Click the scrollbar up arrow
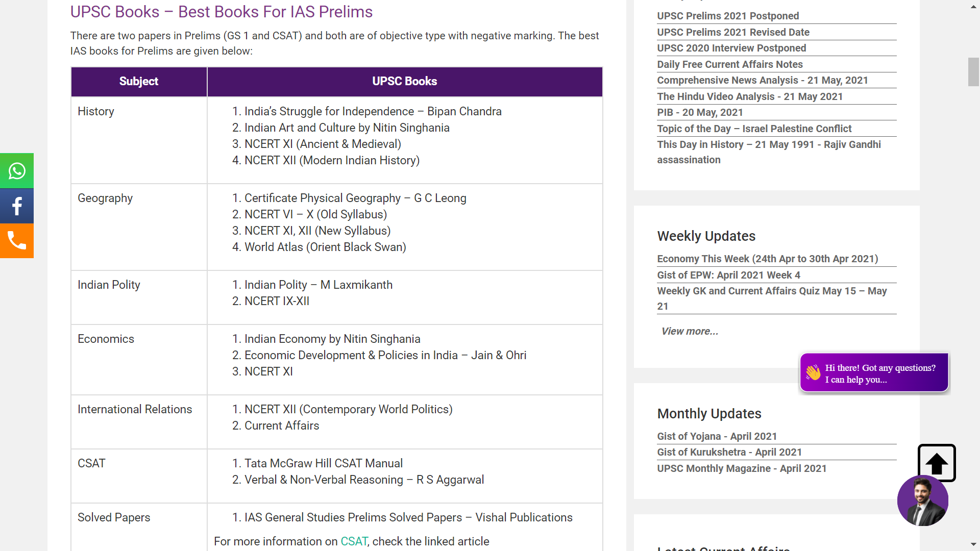 pos(974,7)
